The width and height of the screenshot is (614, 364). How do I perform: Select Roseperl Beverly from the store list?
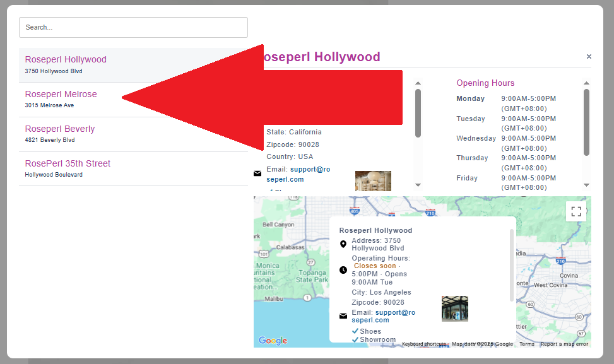tap(60, 129)
